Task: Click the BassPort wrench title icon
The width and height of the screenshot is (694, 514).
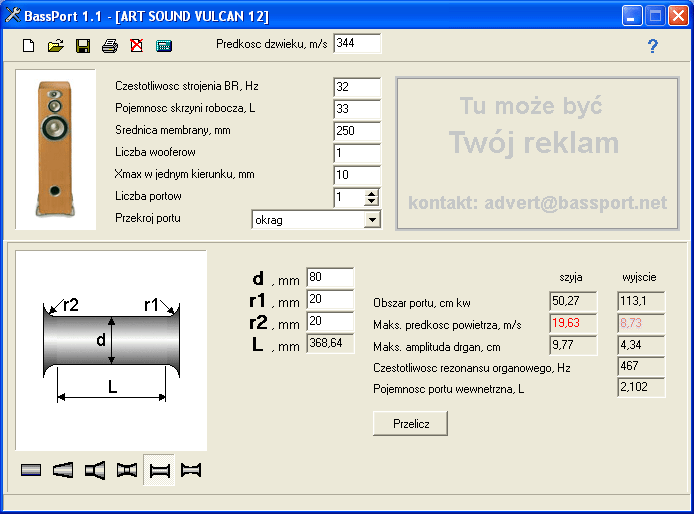Action: [13, 15]
